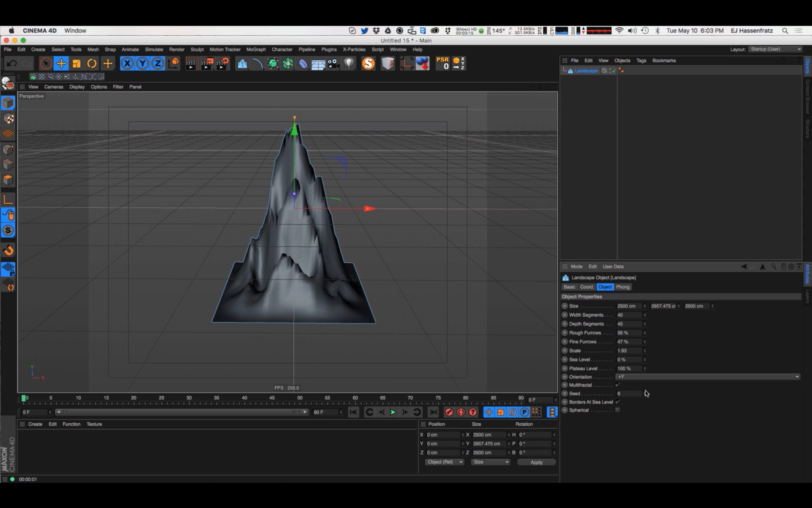Click Seed value field
This screenshot has width=812, height=508.
(x=629, y=393)
